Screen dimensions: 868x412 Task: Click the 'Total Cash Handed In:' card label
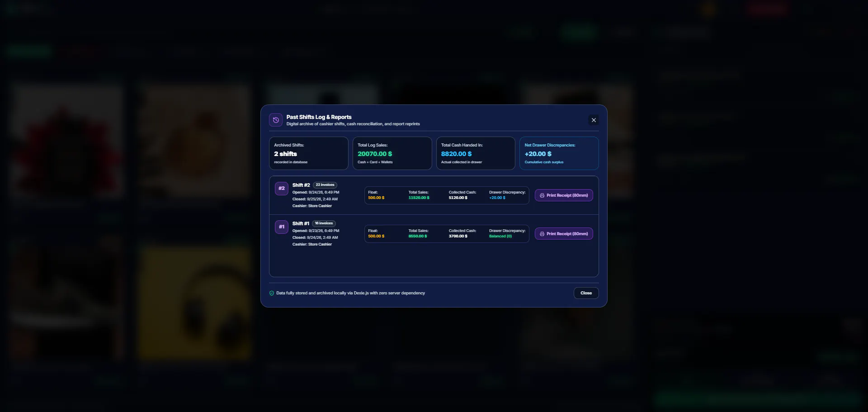click(x=462, y=145)
